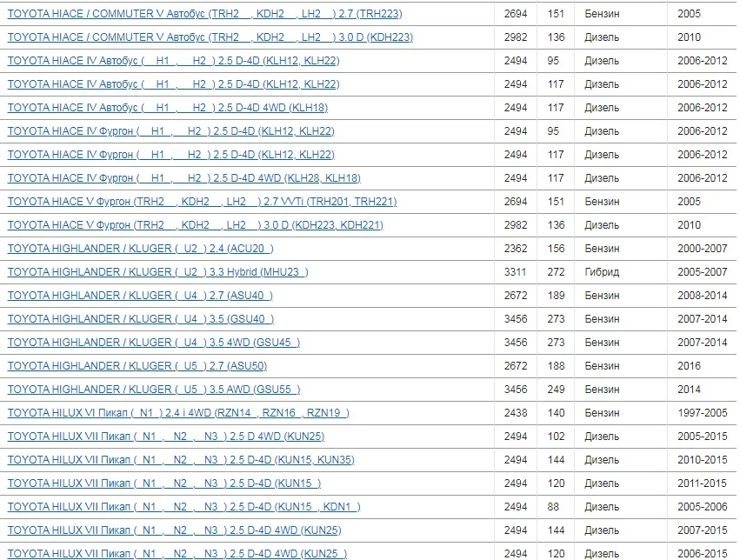The height and width of the screenshot is (560, 740).
Task: Select 2694 in the TRH223 row
Action: pos(516,14)
